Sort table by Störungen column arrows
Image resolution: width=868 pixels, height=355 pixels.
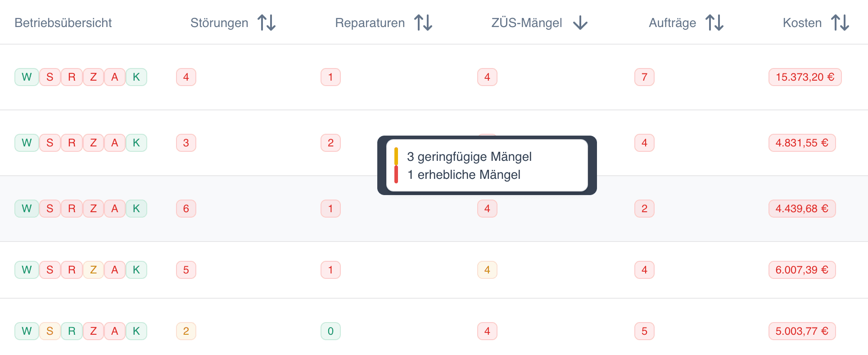click(x=267, y=23)
